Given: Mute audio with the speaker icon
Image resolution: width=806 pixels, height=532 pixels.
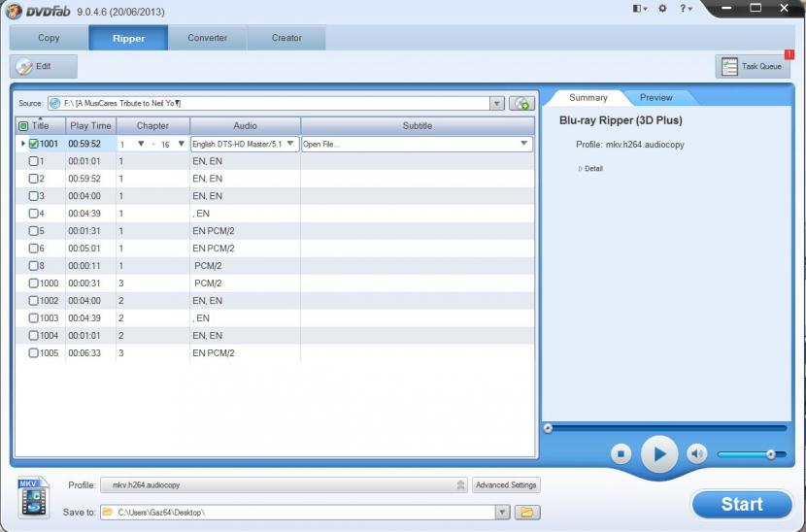Looking at the screenshot, I should pos(696,453).
